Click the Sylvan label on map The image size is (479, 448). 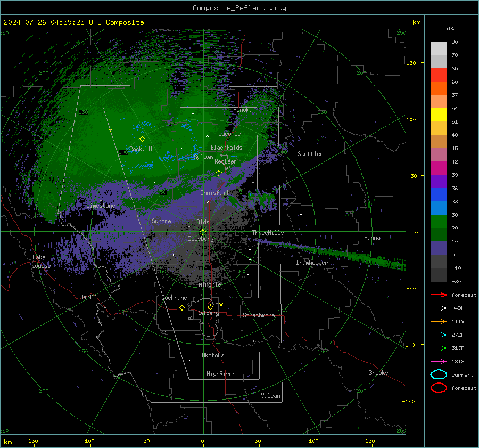click(203, 157)
